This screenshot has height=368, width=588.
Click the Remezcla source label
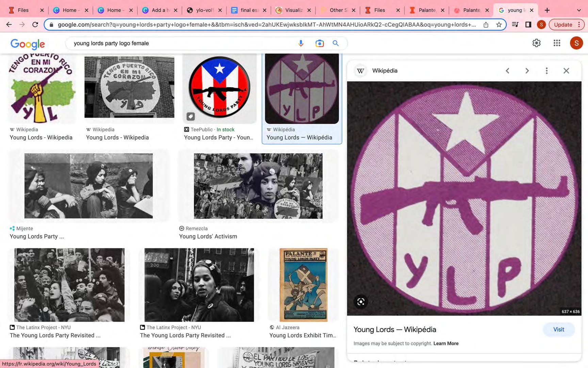(197, 229)
